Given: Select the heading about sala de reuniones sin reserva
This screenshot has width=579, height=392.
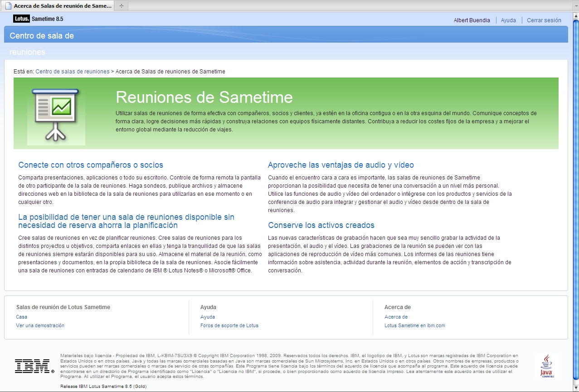Looking at the screenshot, I should 127,221.
